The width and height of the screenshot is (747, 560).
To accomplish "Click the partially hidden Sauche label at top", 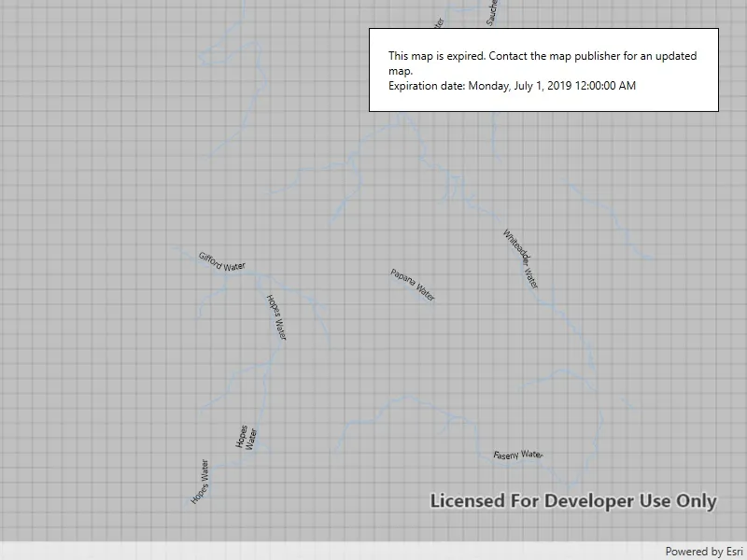I will pos(491,12).
